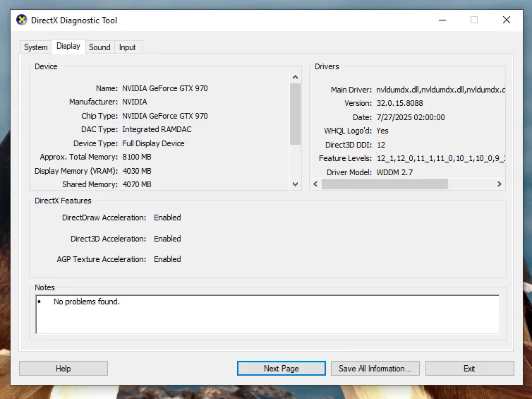Image resolution: width=532 pixels, height=399 pixels.
Task: Click the Direct3D Acceleration Enabled value
Action: [x=167, y=239]
